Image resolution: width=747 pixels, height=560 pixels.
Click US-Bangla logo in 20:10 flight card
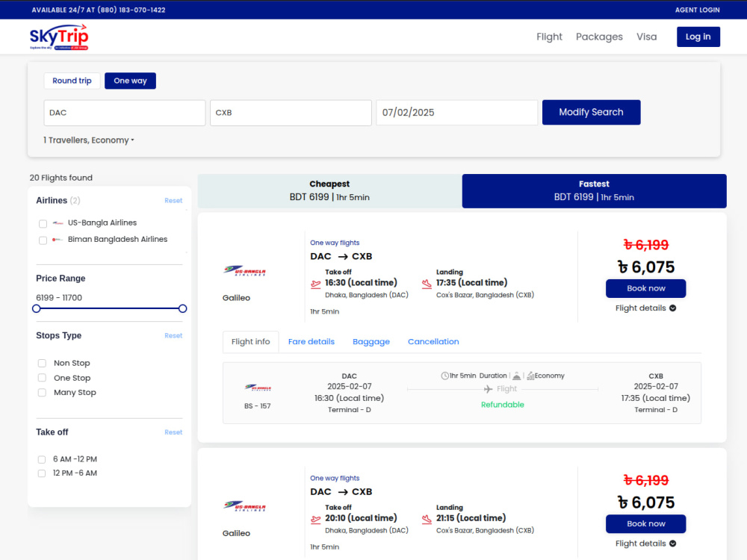[245, 507]
